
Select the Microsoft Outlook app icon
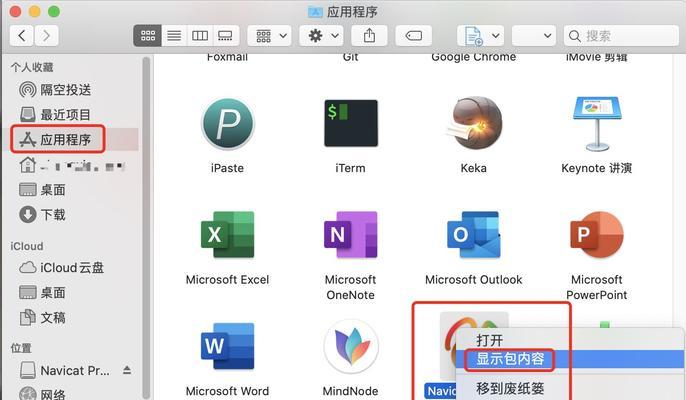tap(474, 235)
